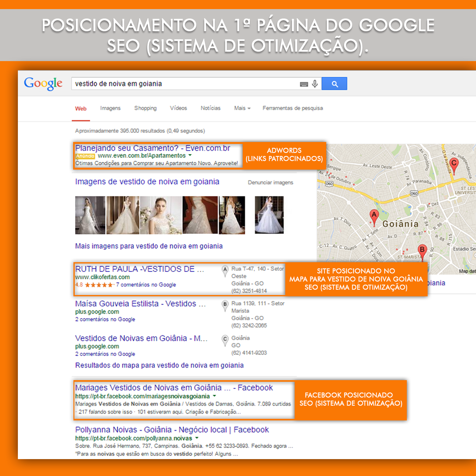Click plus.google.com under Maísa Gouveia
This screenshot has height=476, width=476.
(97, 312)
